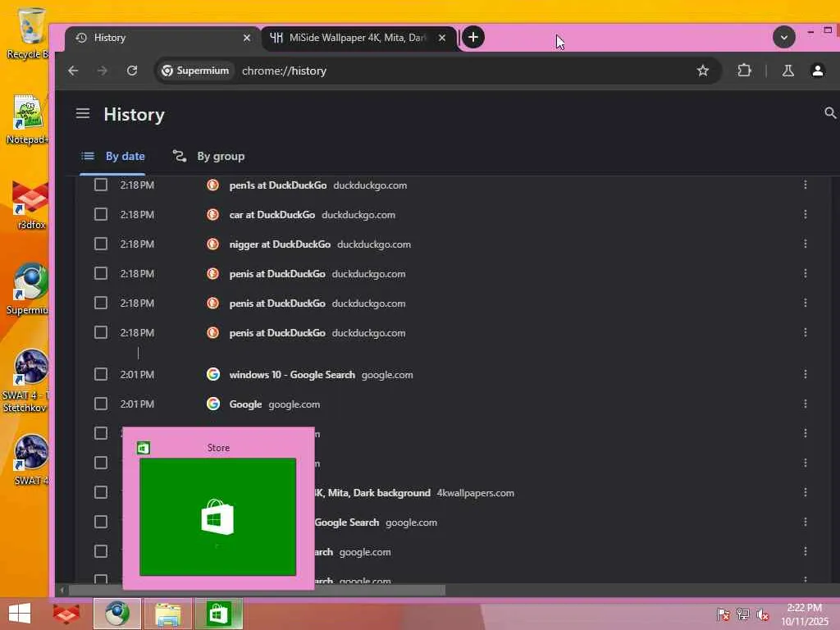Click the Supermium taskbar button

[116, 614]
